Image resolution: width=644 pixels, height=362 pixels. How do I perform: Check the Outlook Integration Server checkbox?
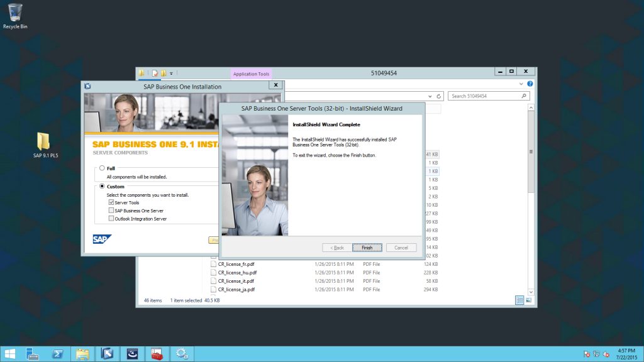click(x=111, y=219)
